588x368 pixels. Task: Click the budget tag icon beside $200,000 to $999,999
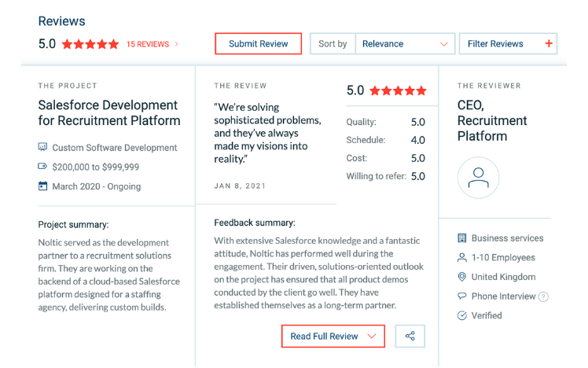(x=42, y=166)
